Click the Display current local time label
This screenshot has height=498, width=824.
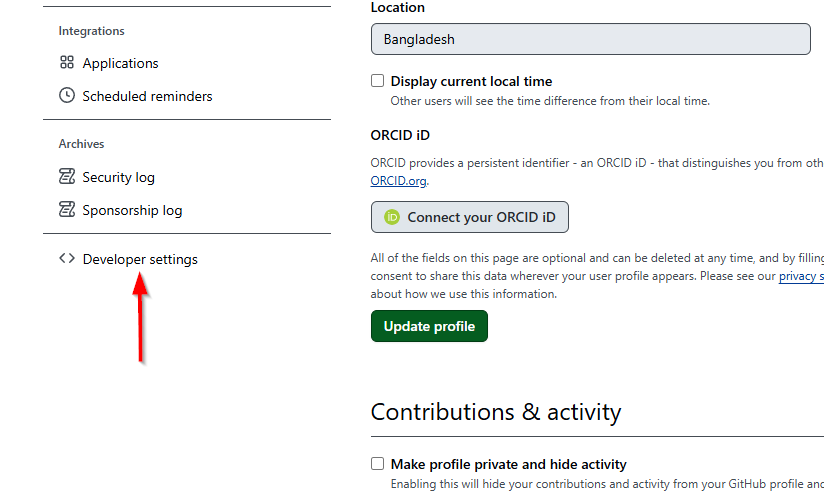[x=471, y=81]
